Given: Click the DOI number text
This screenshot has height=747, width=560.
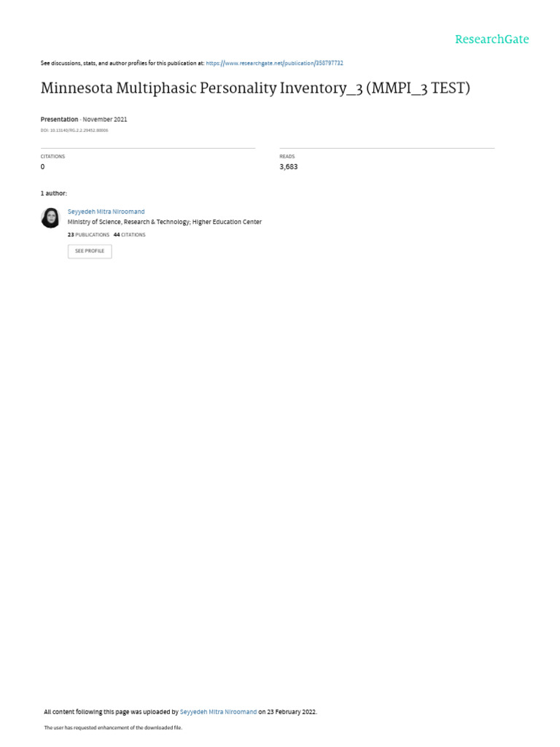Looking at the screenshot, I should tap(74, 131).
